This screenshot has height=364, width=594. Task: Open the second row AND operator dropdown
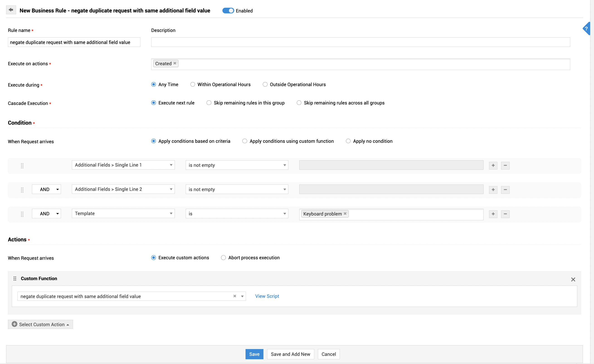point(46,189)
